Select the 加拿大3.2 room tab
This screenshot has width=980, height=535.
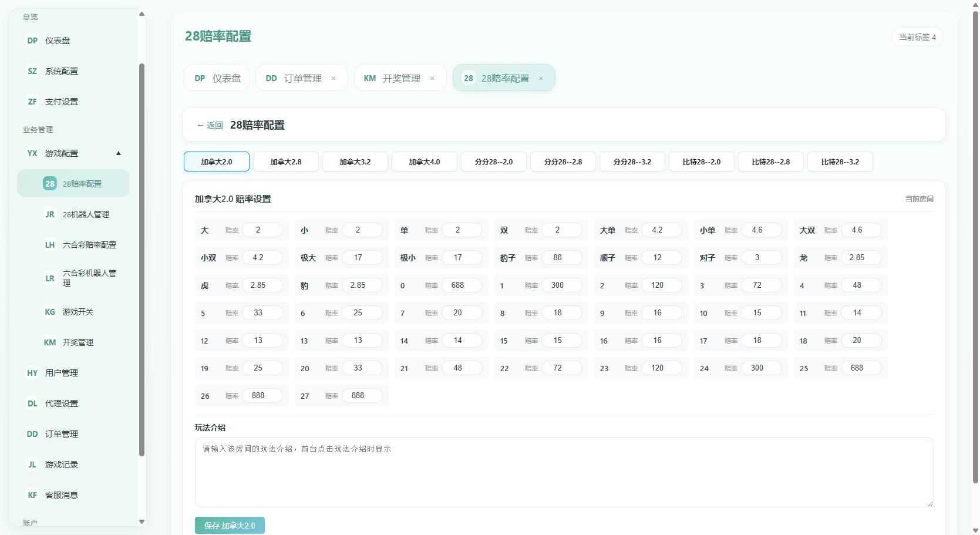point(355,161)
